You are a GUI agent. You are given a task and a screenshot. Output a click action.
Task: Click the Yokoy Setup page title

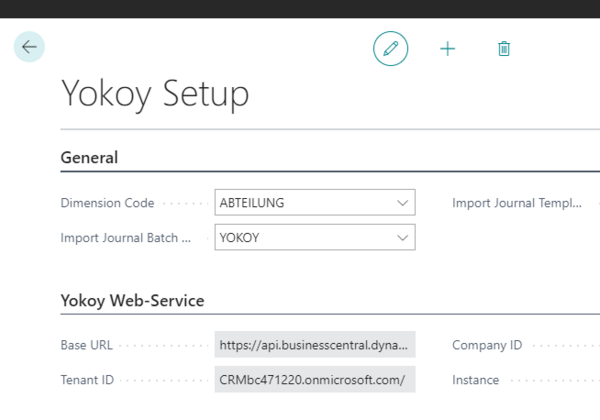155,95
